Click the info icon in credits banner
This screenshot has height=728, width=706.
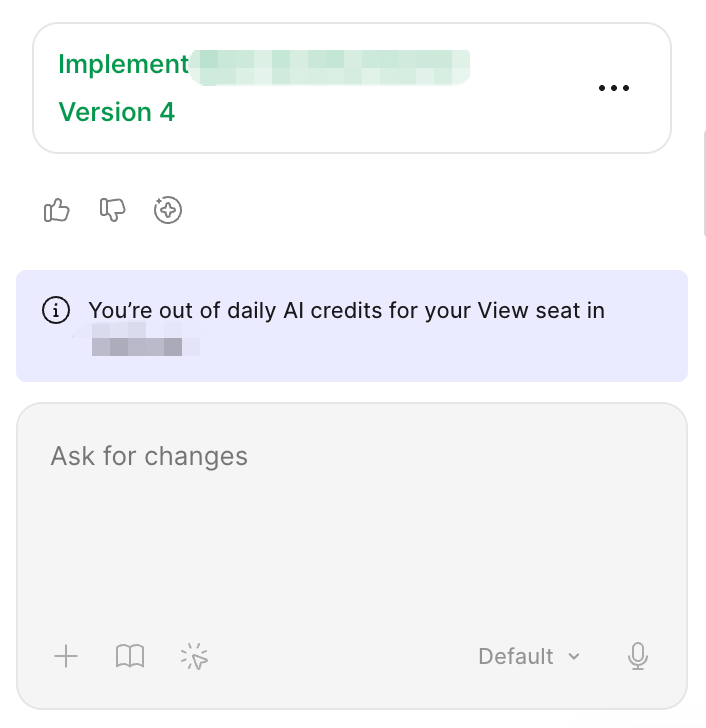pyautogui.click(x=56, y=311)
